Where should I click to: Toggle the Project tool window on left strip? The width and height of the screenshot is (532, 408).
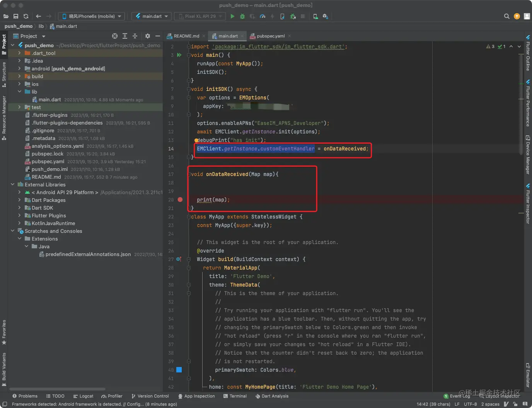4,43
